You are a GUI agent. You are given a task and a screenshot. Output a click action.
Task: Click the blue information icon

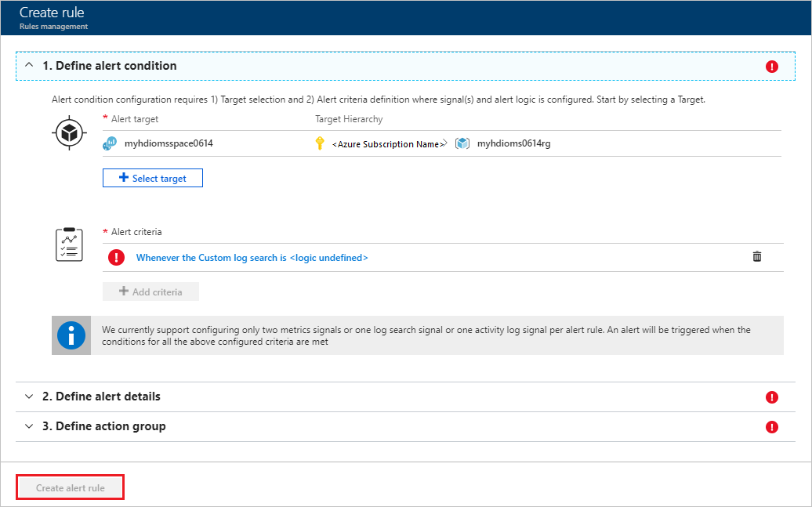[71, 335]
